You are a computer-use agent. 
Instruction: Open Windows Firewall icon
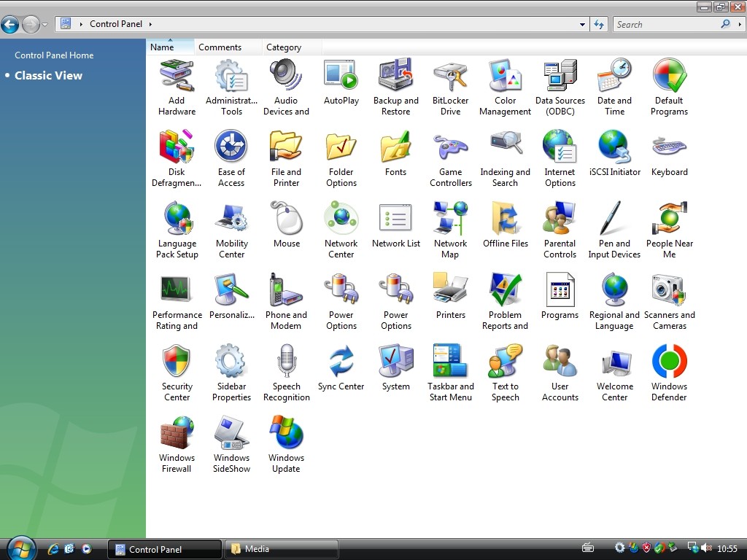(x=177, y=432)
